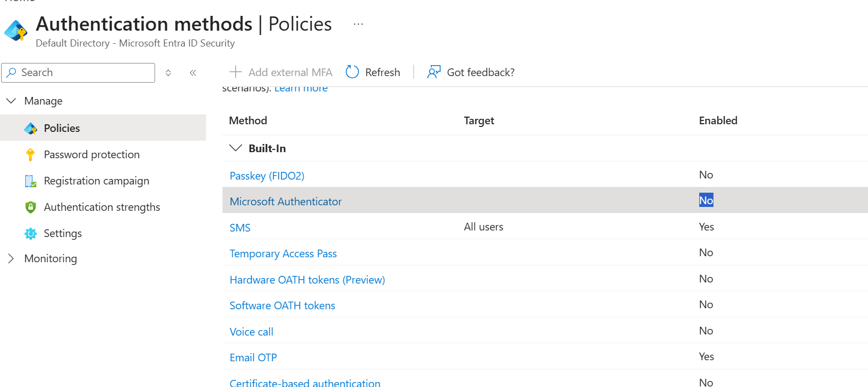Click No value in Voice call row
Viewport: 868px width, 387px height.
pos(706,331)
